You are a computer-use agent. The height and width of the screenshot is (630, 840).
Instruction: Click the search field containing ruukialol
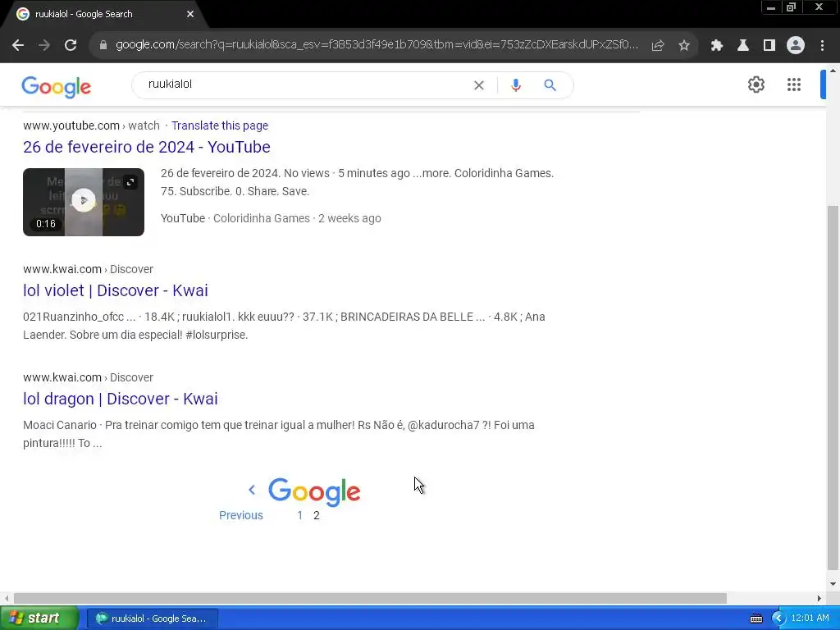[x=305, y=84]
